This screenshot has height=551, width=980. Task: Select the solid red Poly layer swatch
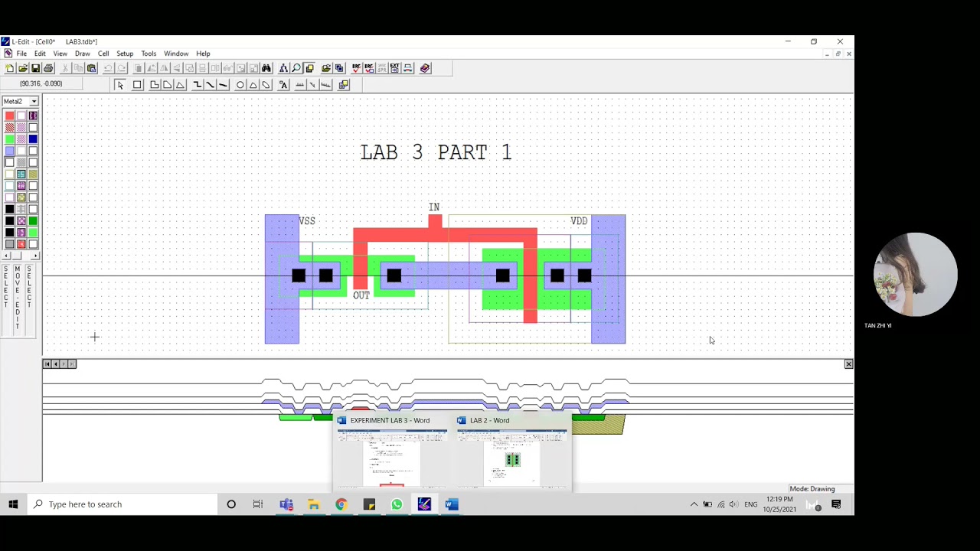[10, 116]
